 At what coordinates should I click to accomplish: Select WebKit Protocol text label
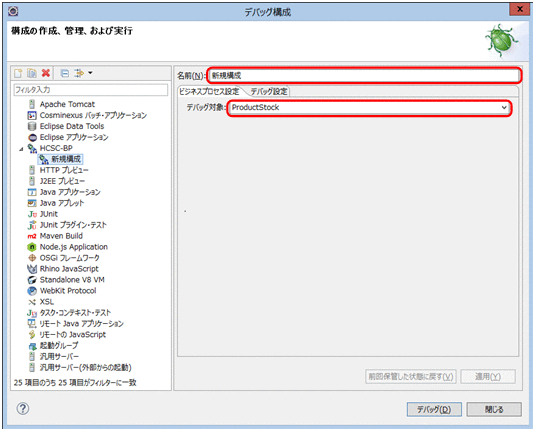[68, 291]
